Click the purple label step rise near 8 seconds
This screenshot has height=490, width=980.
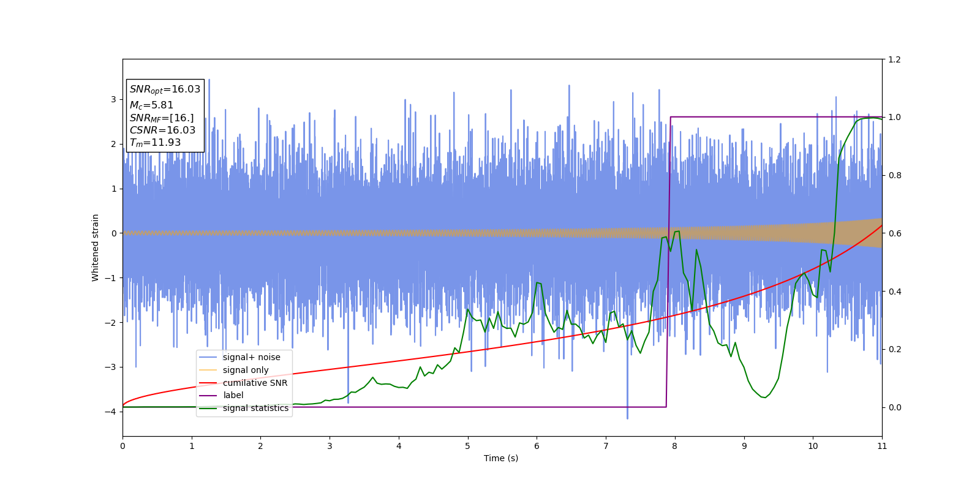pos(668,262)
